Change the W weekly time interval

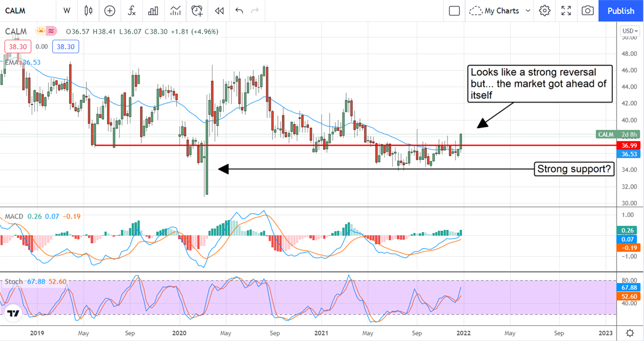(x=67, y=10)
